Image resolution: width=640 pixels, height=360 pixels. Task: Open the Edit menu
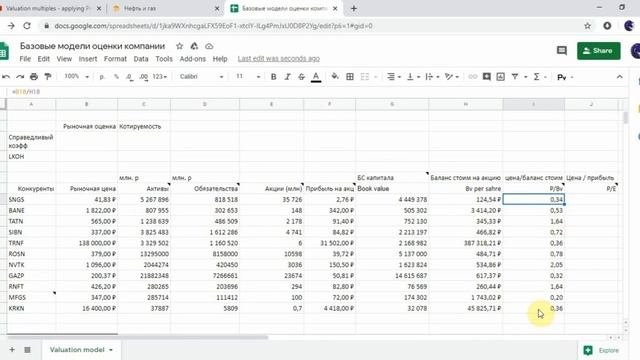[43, 59]
